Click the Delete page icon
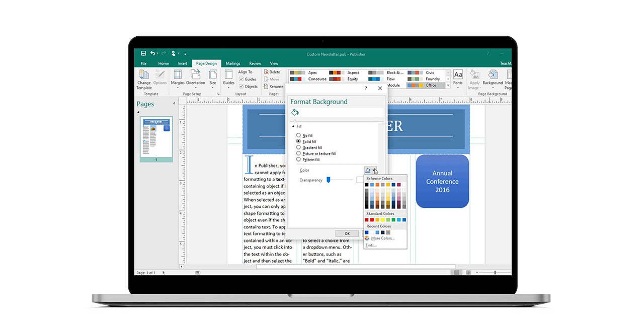Screen dimensions: 644x327 272,72
